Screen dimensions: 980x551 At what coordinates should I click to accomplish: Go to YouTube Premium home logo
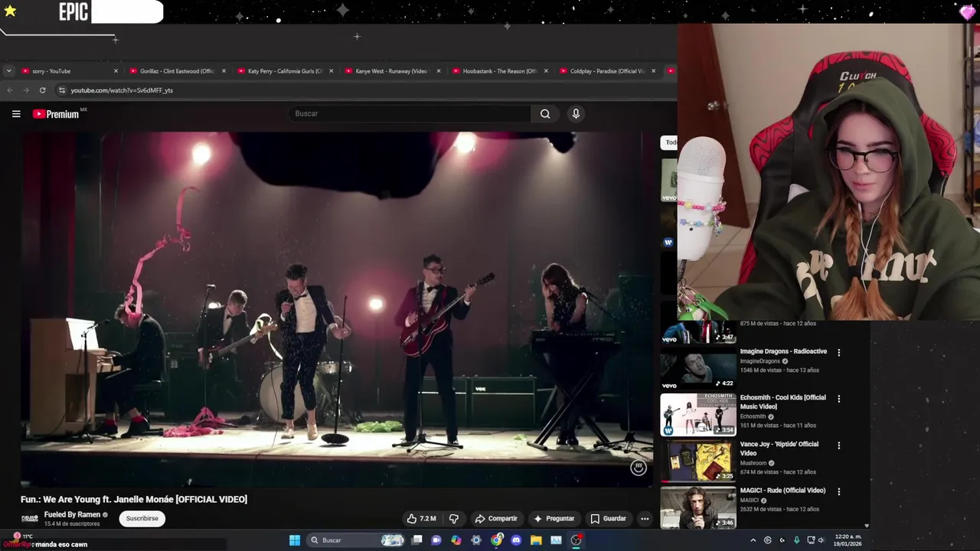56,114
